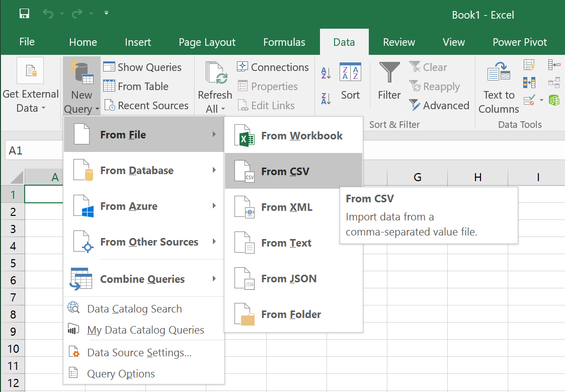Switch to the Power Pivot tab
This screenshot has height=392, width=565.
519,42
